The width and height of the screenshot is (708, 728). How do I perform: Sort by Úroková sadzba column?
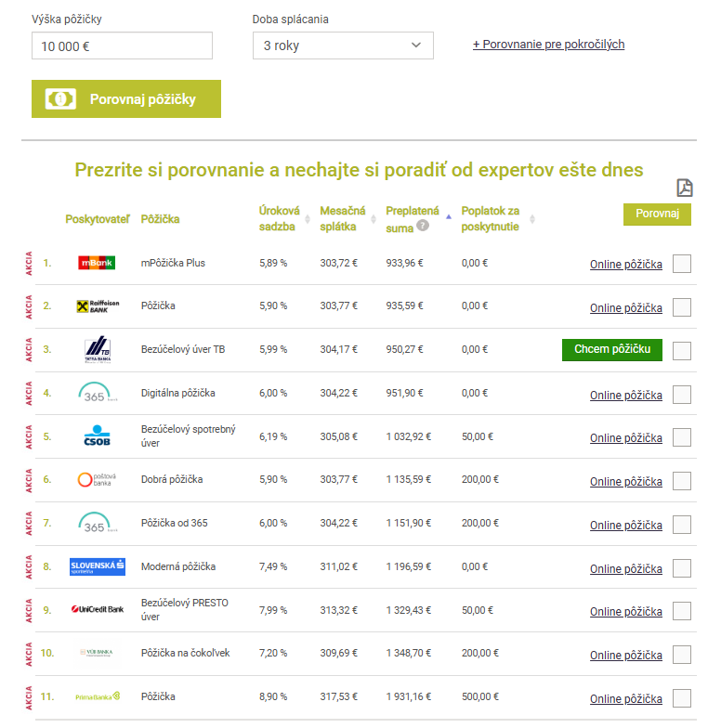click(x=280, y=218)
